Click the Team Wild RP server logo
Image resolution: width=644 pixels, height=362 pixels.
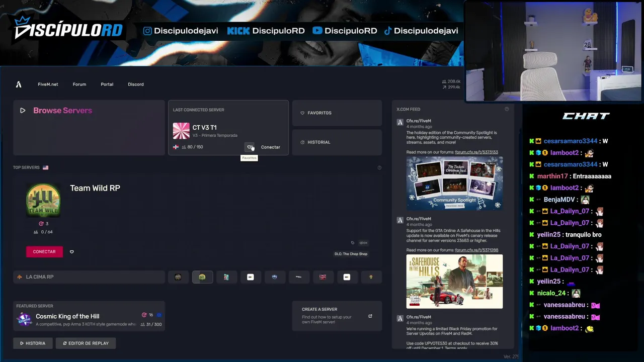click(x=43, y=200)
